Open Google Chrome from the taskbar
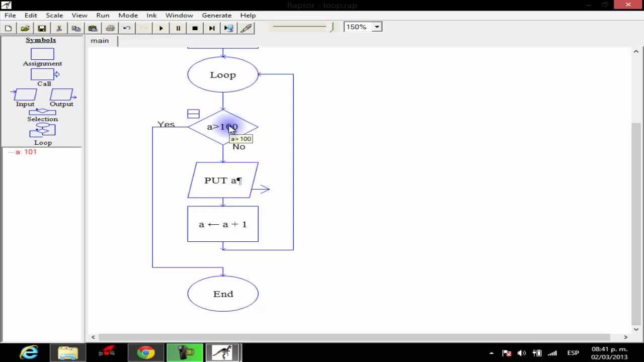Viewport: 644px width, 362px height. (146, 352)
